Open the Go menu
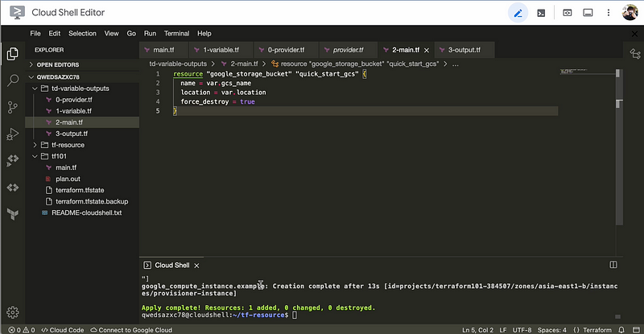The height and width of the screenshot is (334, 644). click(131, 33)
